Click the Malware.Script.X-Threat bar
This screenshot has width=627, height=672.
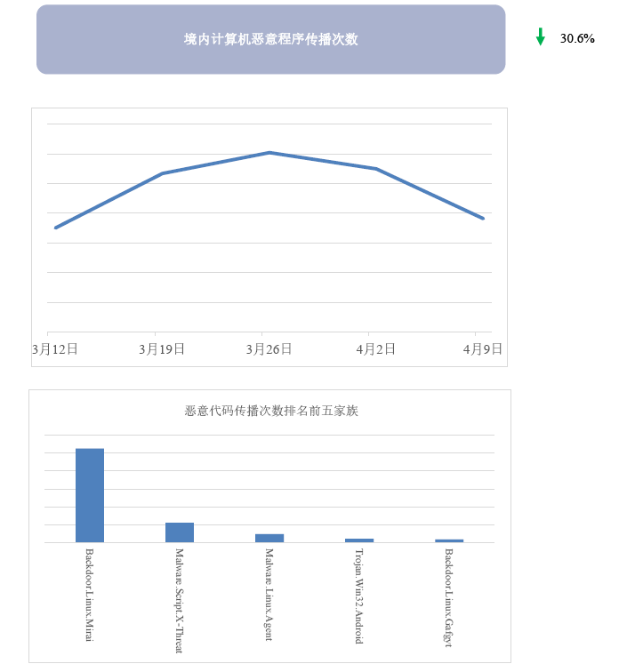(180, 532)
